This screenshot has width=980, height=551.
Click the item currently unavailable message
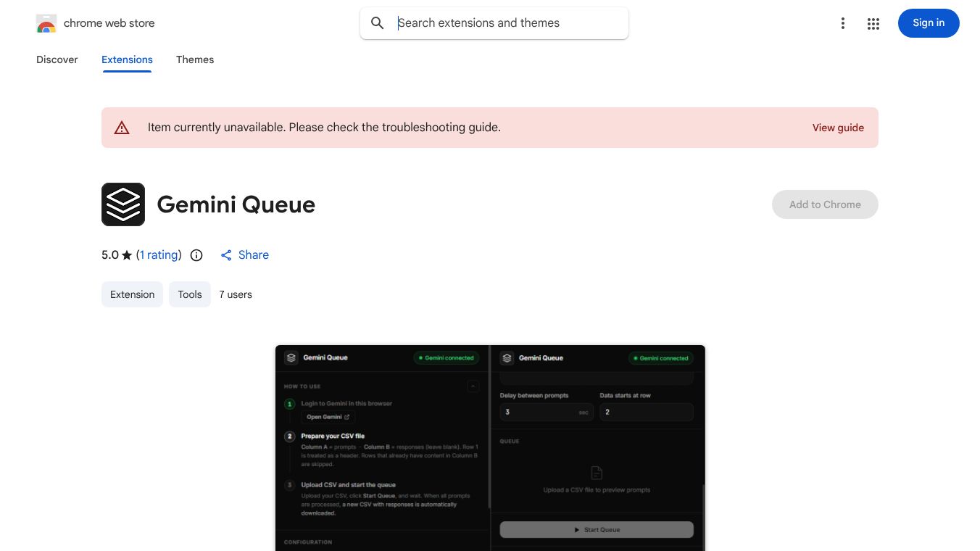tap(324, 128)
